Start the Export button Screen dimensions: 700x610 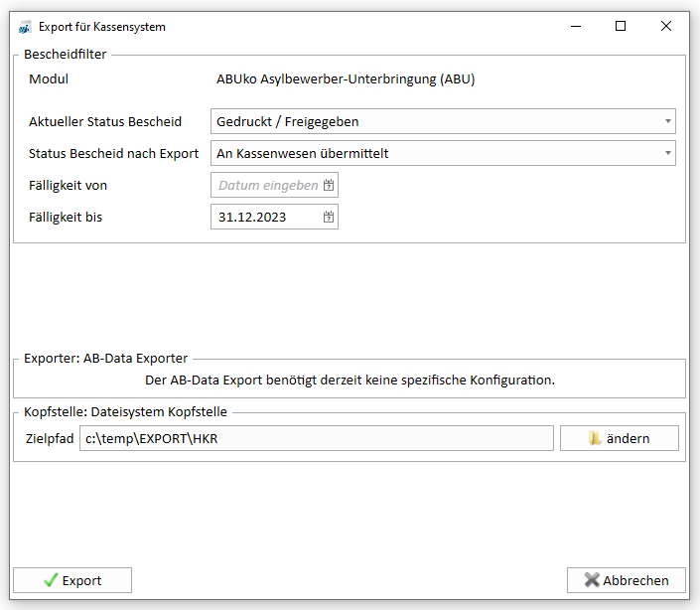pyautogui.click(x=72, y=580)
